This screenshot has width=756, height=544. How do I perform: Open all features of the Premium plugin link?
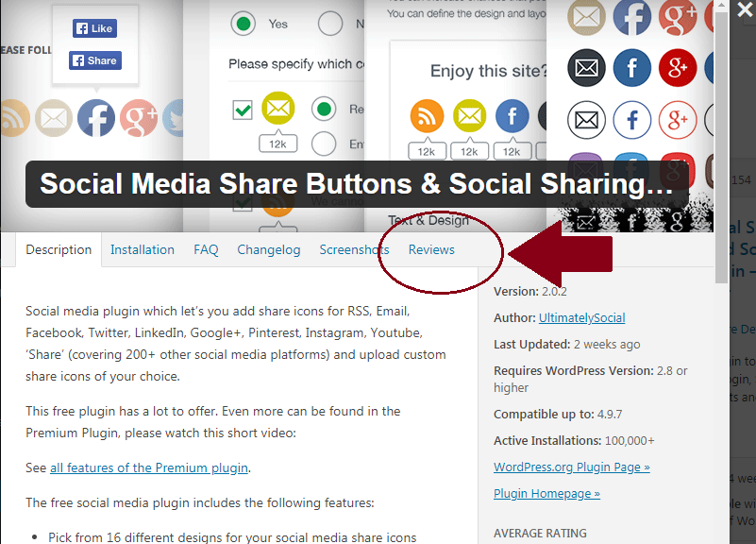[x=149, y=467]
